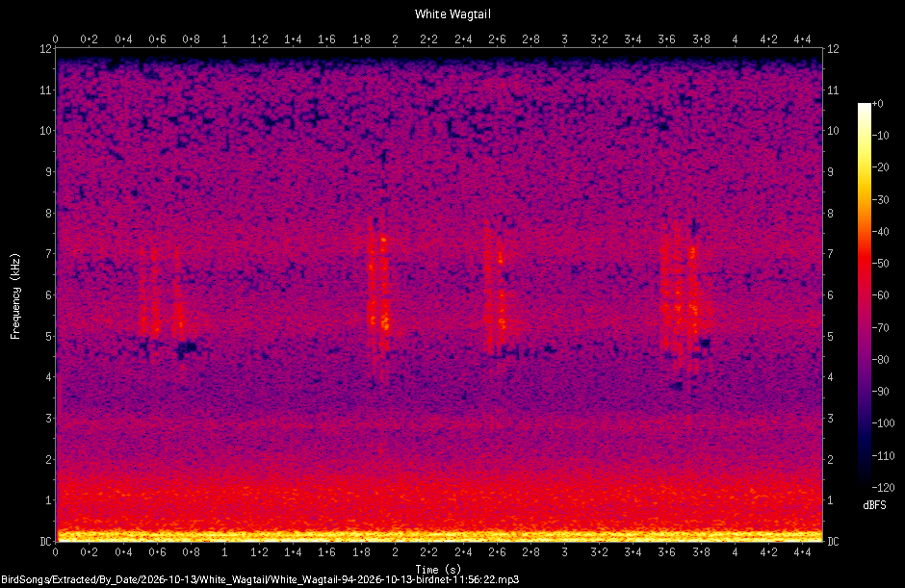Click the 1 kHz tick on the right axis
Viewport: 905px width, 588px height.
click(830, 500)
